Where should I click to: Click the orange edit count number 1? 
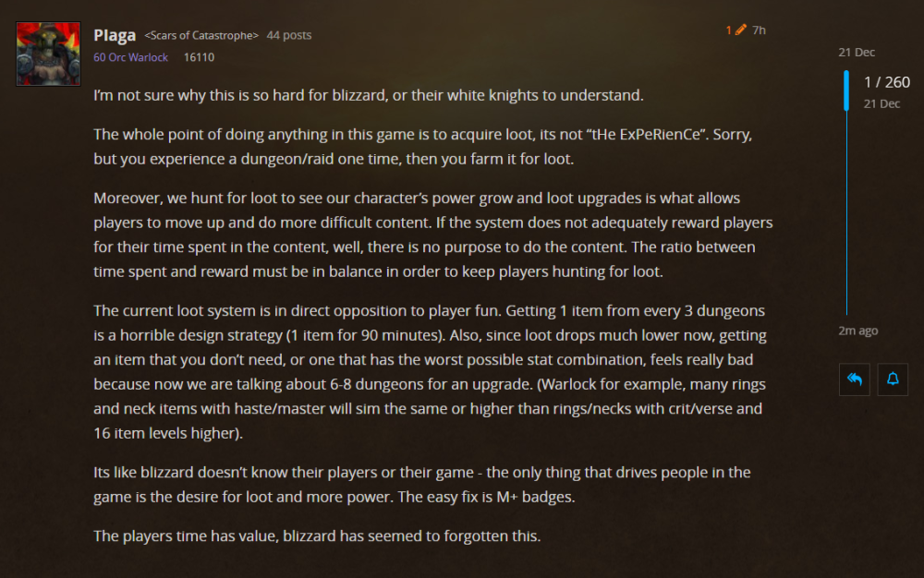[x=728, y=30]
